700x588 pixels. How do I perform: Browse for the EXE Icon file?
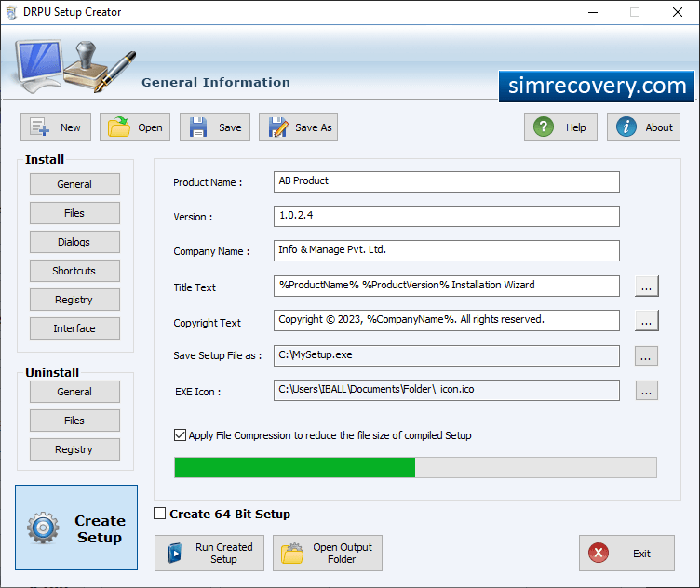[x=646, y=391]
